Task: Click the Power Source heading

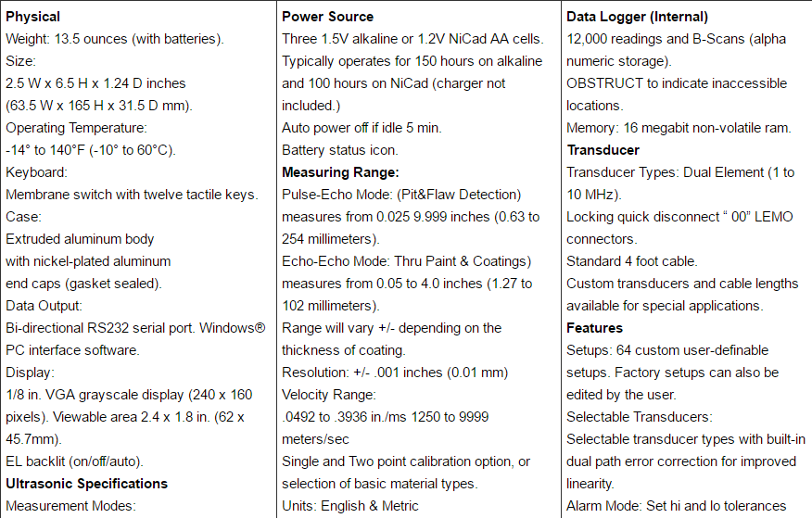Action: [x=327, y=17]
